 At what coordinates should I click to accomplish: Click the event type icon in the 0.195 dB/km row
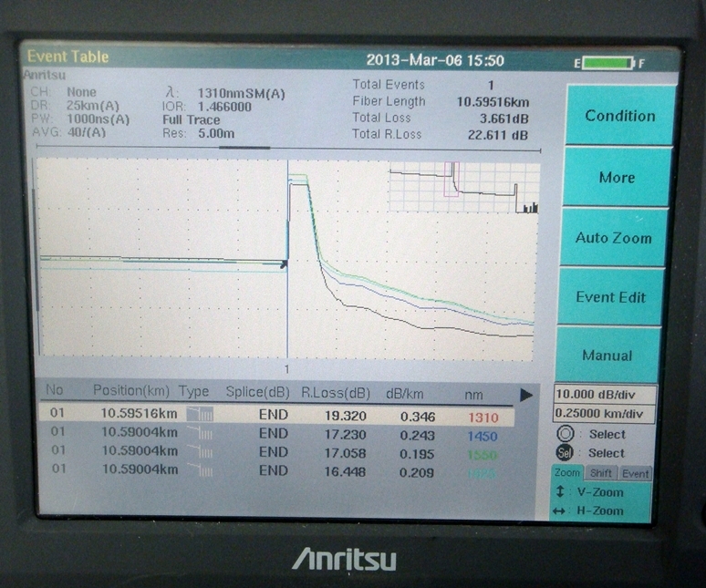point(200,451)
